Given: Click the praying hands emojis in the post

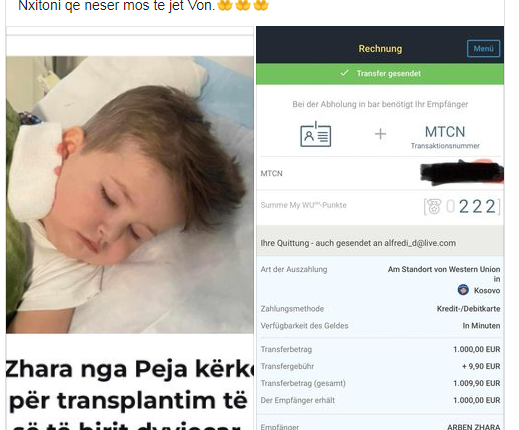Looking at the screenshot, I should click(243, 5).
